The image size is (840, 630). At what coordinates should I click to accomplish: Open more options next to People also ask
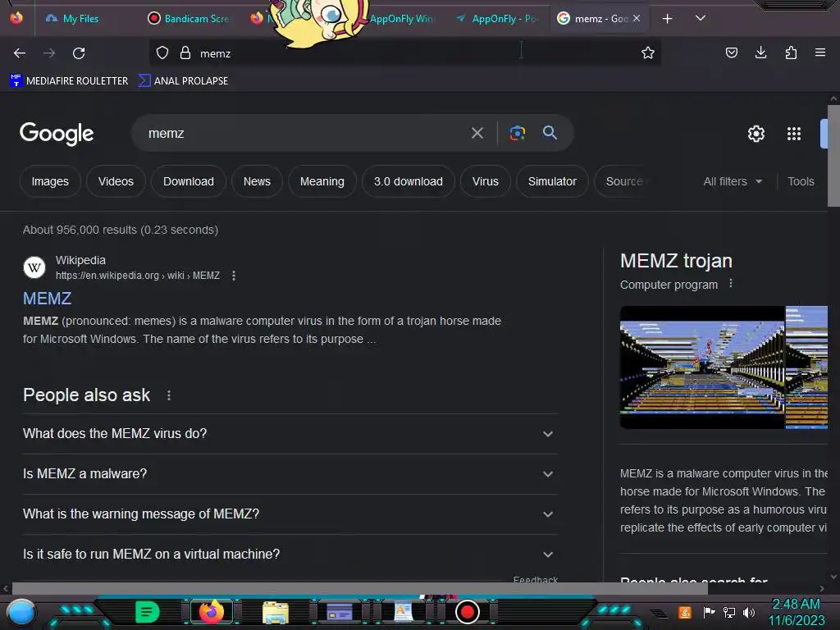click(169, 395)
